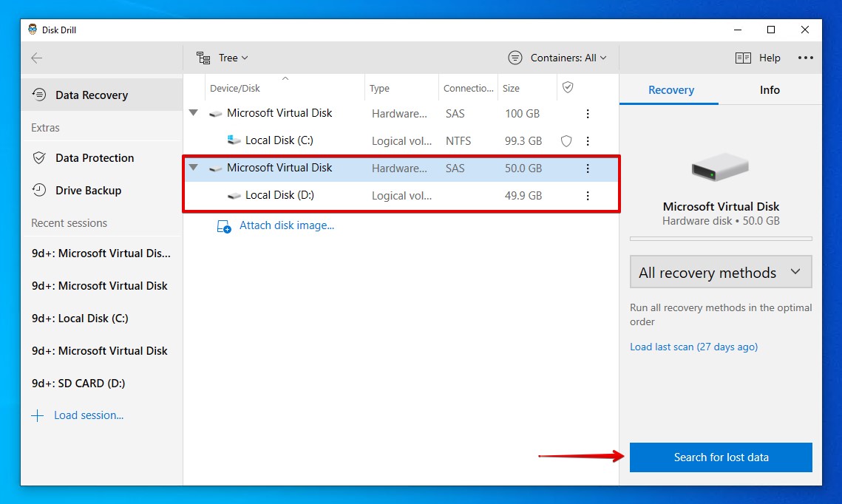Click the Local Disk (D:) drive icon

point(234,195)
